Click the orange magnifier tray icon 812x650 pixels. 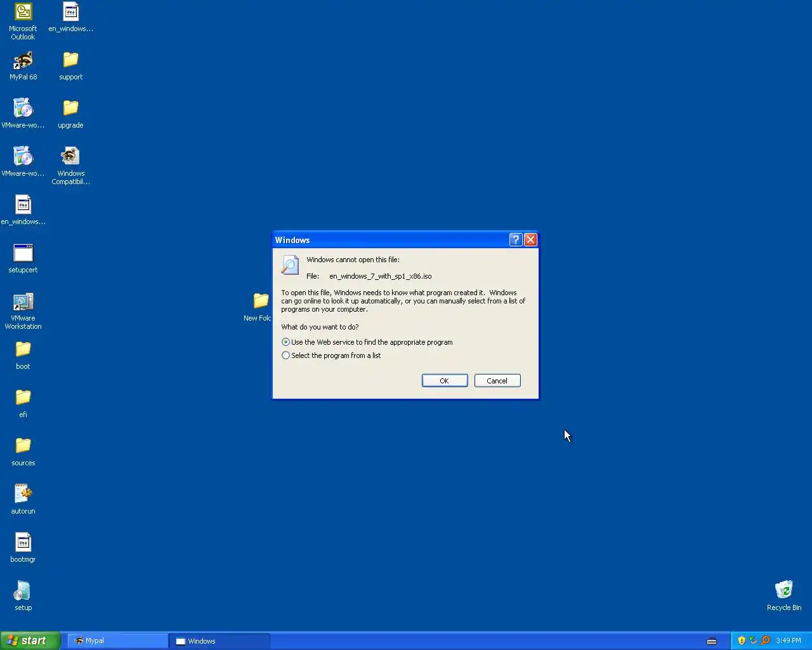click(765, 640)
